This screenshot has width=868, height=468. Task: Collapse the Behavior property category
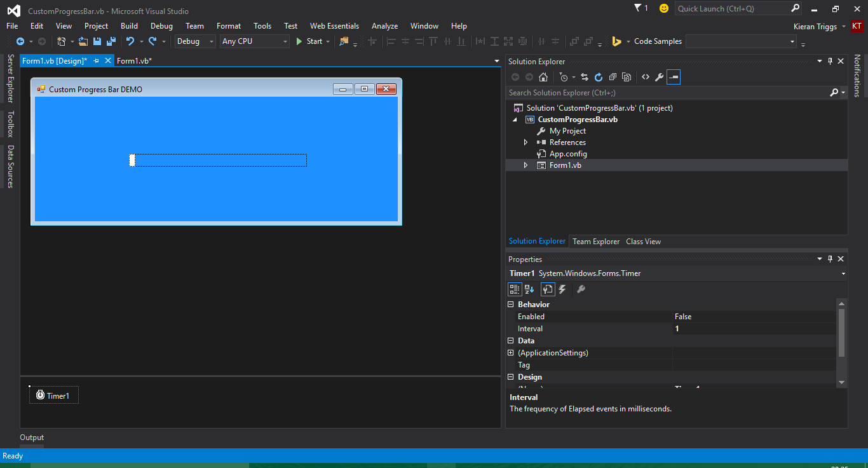(511, 305)
